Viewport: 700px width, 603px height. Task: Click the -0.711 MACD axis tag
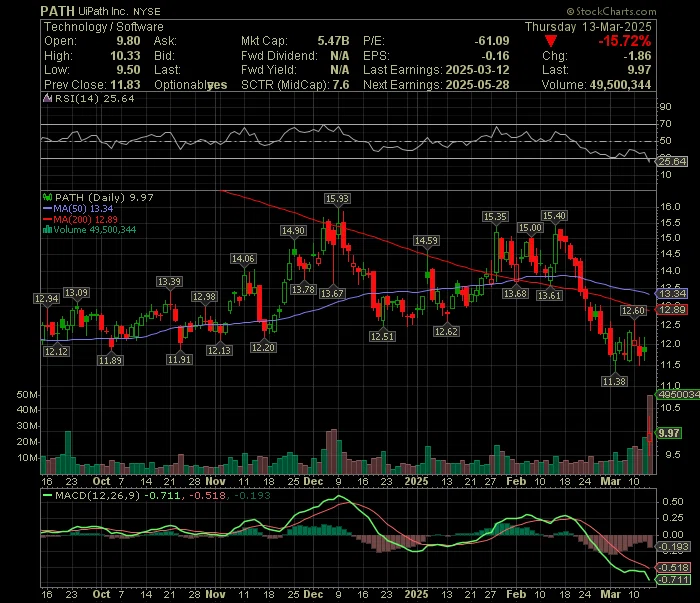[672, 580]
